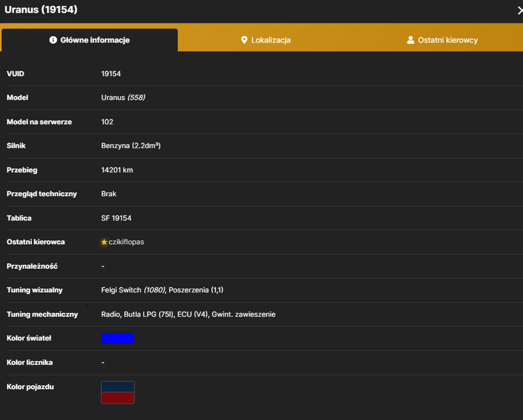Open the Ostatni kierowcy tab
Screen dimensions: 523x420
pyautogui.click(x=442, y=40)
